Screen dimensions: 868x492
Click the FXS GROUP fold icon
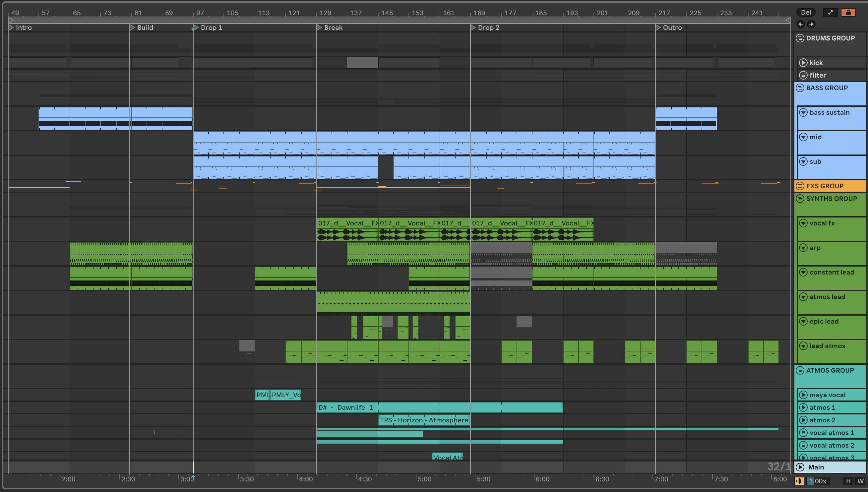tap(800, 186)
